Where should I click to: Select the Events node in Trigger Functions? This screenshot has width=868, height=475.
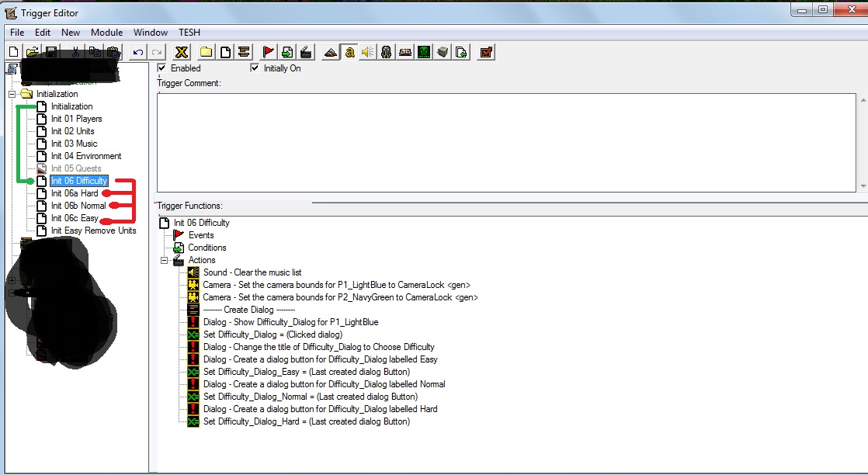click(201, 235)
